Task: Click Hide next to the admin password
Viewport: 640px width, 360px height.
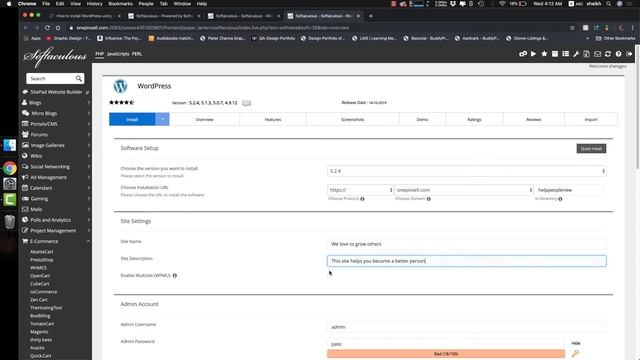Action: pyautogui.click(x=576, y=343)
